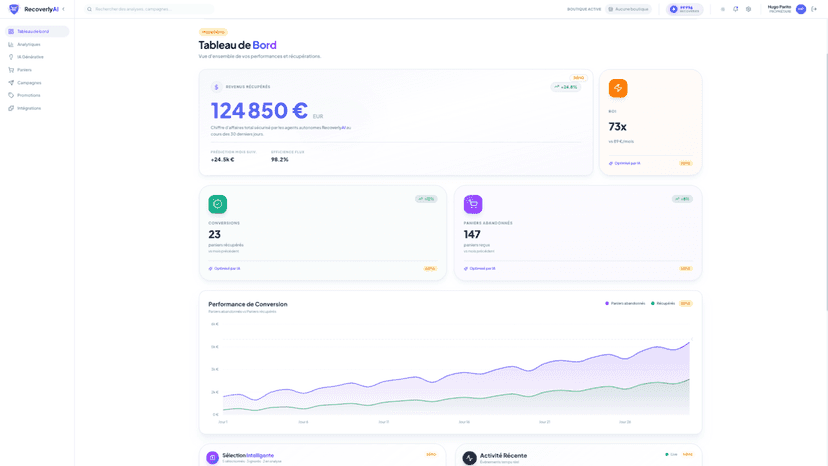
Task: Click the +24.8% trend badge
Action: (x=566, y=87)
